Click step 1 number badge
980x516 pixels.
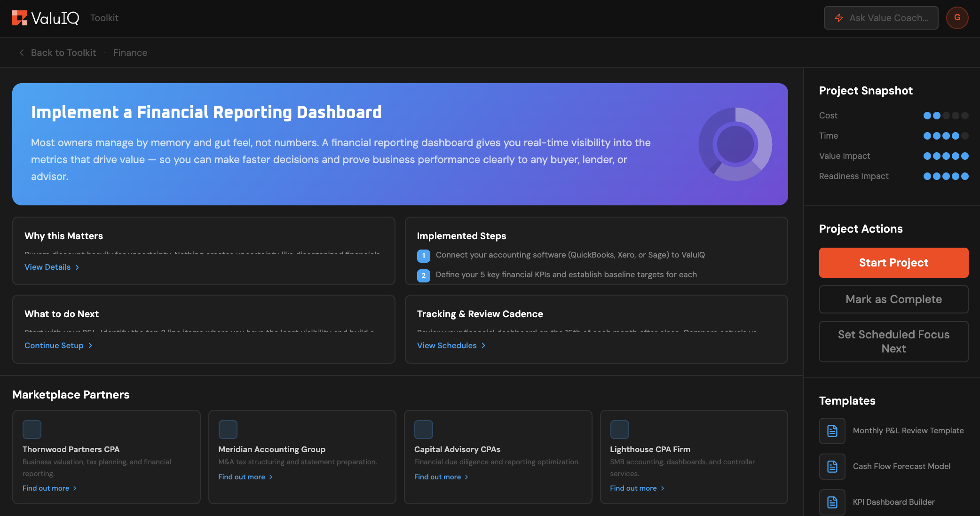pyautogui.click(x=424, y=256)
